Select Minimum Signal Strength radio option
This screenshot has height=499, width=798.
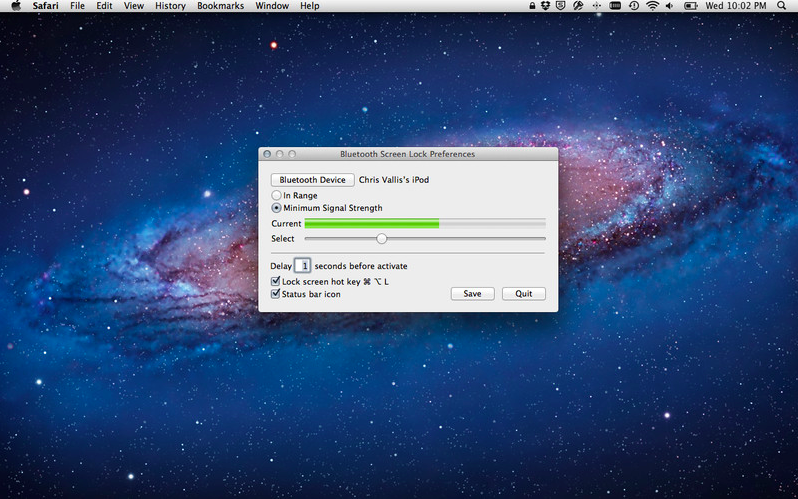pos(276,208)
